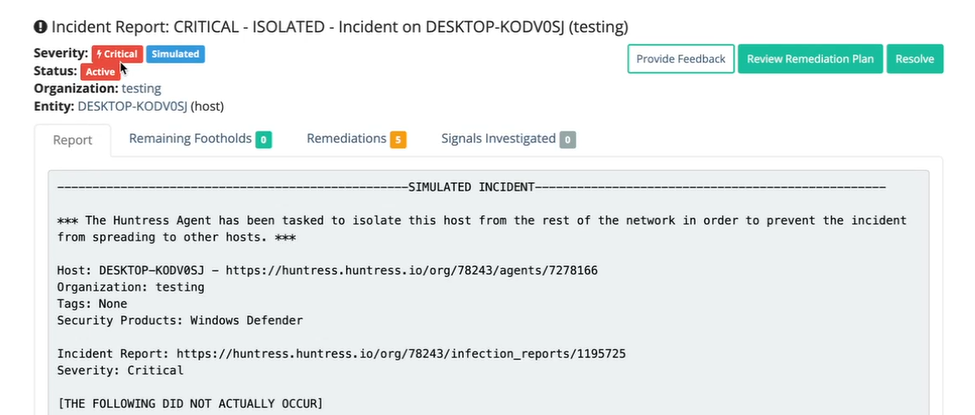Click the exclamation icon beside Incident Report title
Viewport: 975px width, 415px height.
click(x=40, y=25)
